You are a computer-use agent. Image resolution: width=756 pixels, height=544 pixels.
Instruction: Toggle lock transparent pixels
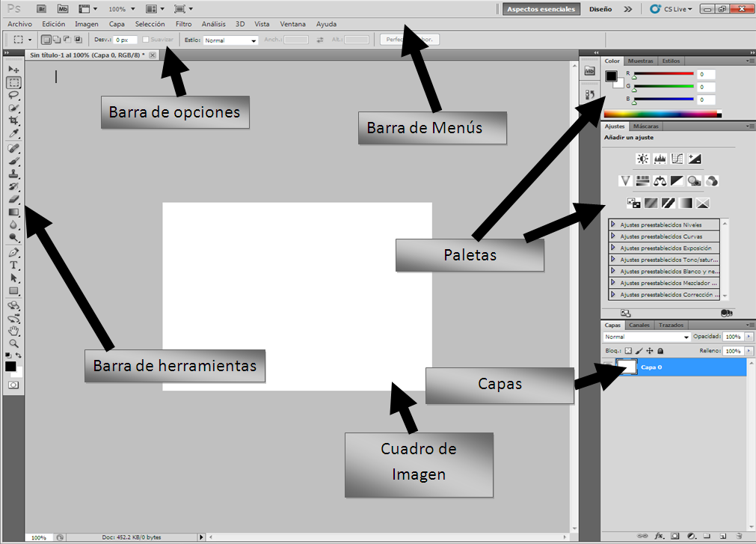628,351
